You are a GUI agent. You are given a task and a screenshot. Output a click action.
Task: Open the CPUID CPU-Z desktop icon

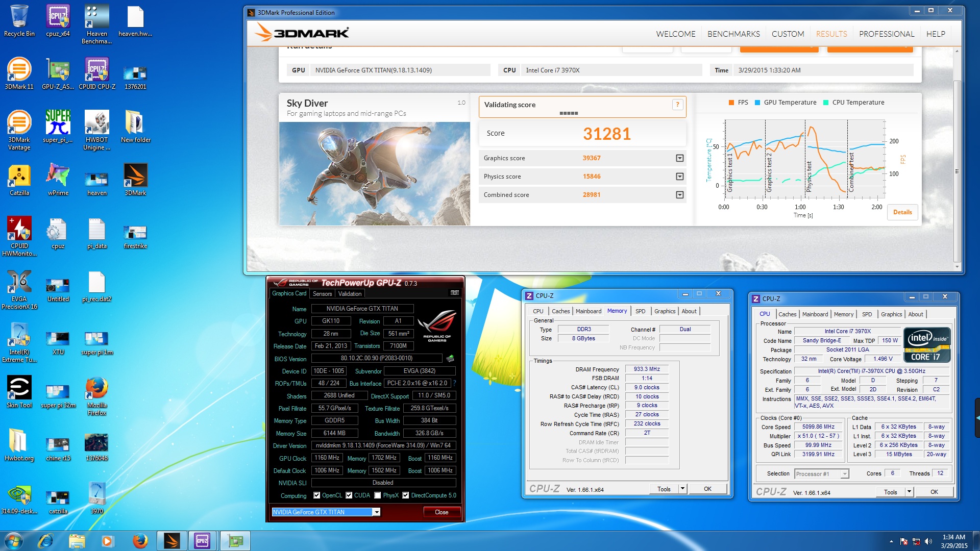(96, 74)
